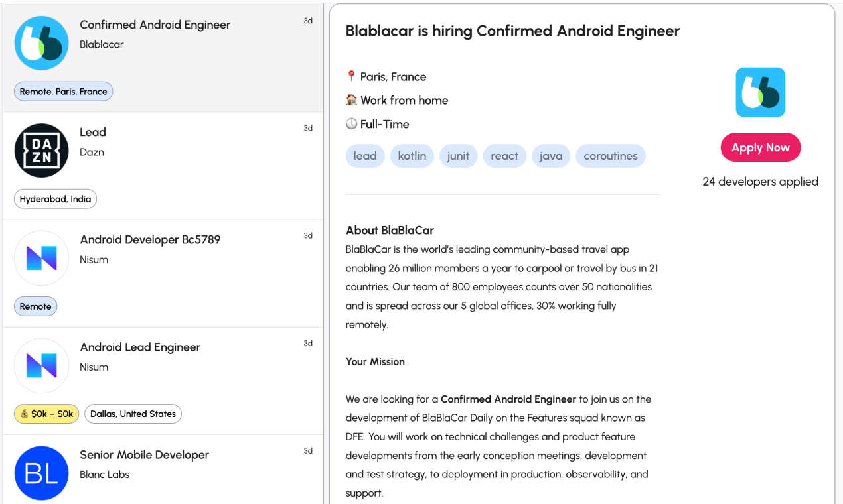Click 'Blanc Labs' company name
The width and height of the screenshot is (843, 504).
[x=104, y=474]
